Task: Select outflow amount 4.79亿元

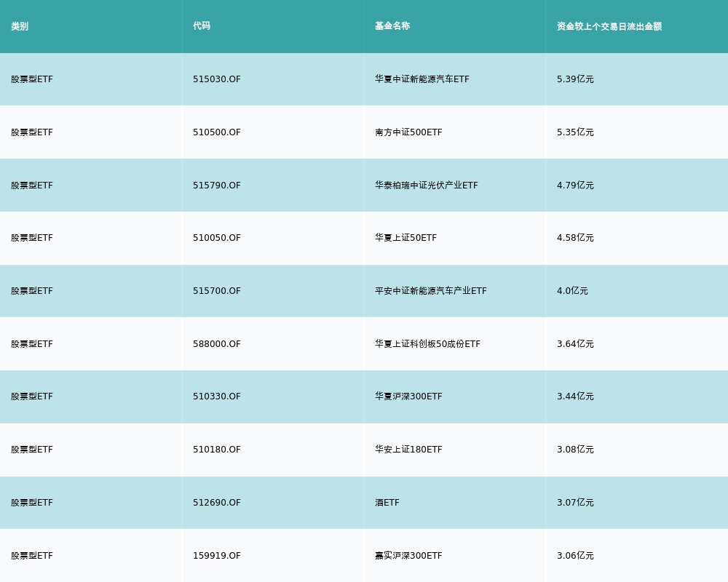Action: tap(575, 186)
